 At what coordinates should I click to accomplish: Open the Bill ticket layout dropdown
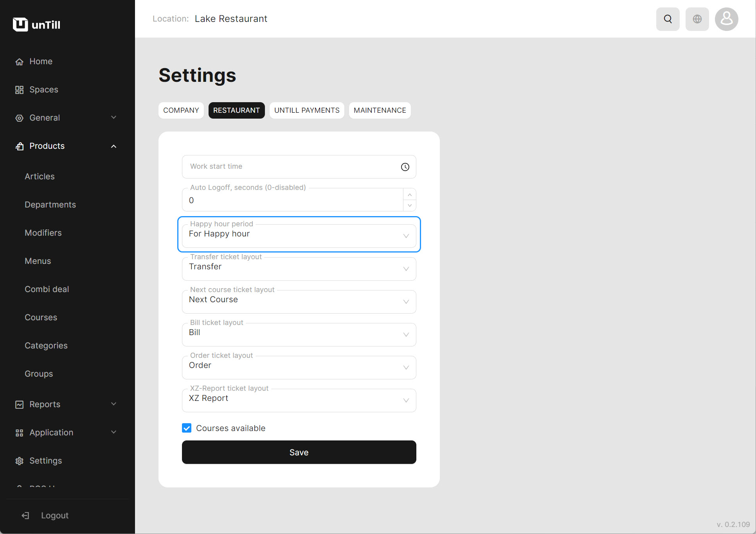pyautogui.click(x=299, y=334)
